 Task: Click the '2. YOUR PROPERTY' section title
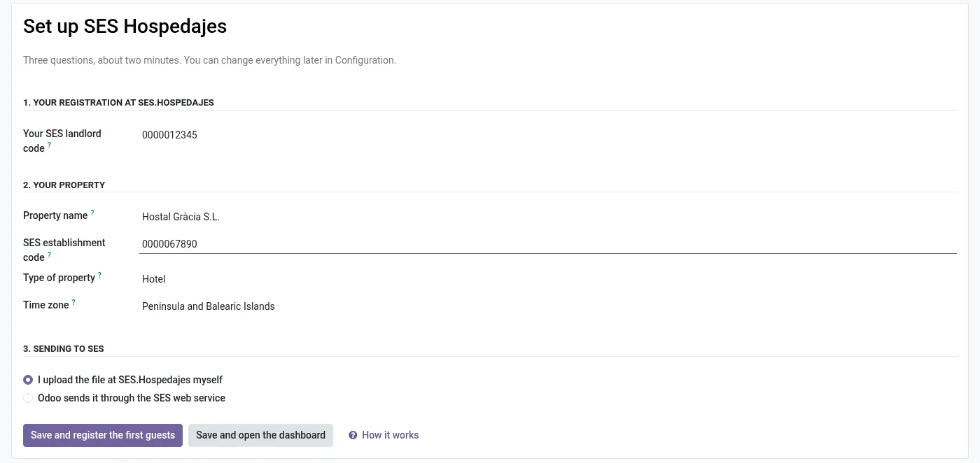click(x=64, y=185)
